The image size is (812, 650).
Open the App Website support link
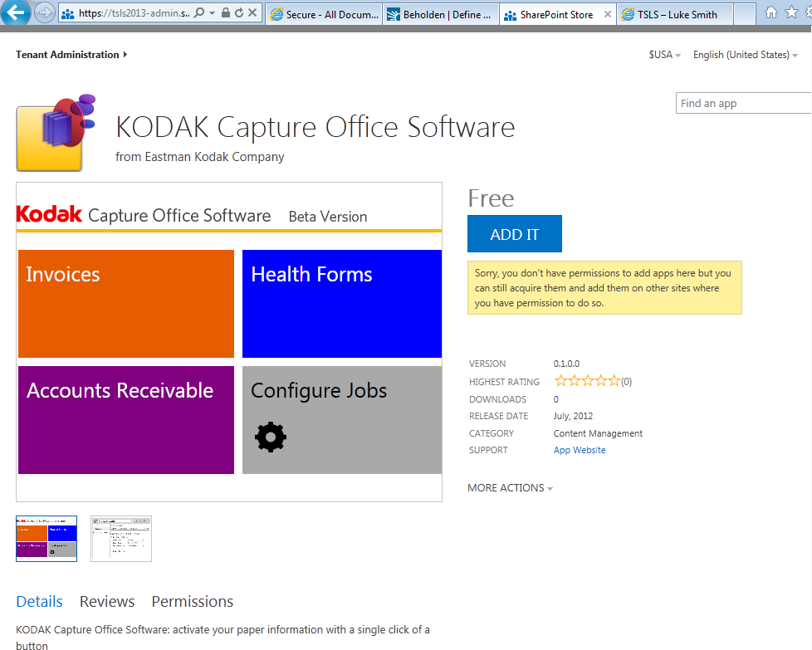580,450
